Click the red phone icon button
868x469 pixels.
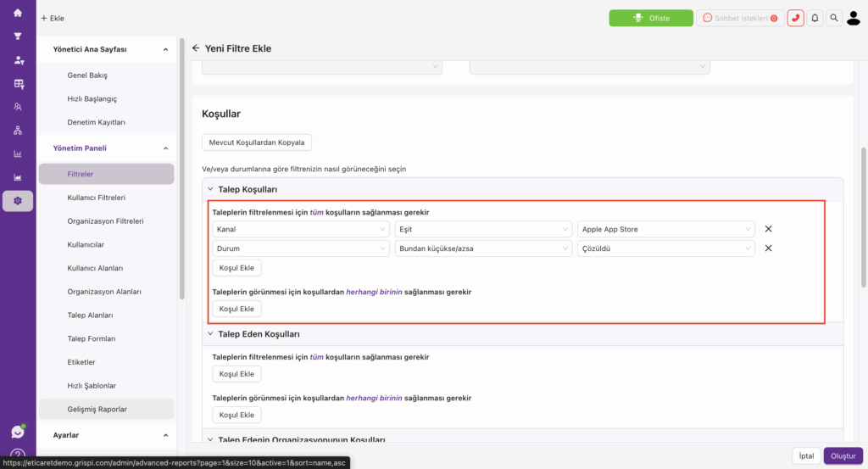coord(795,19)
